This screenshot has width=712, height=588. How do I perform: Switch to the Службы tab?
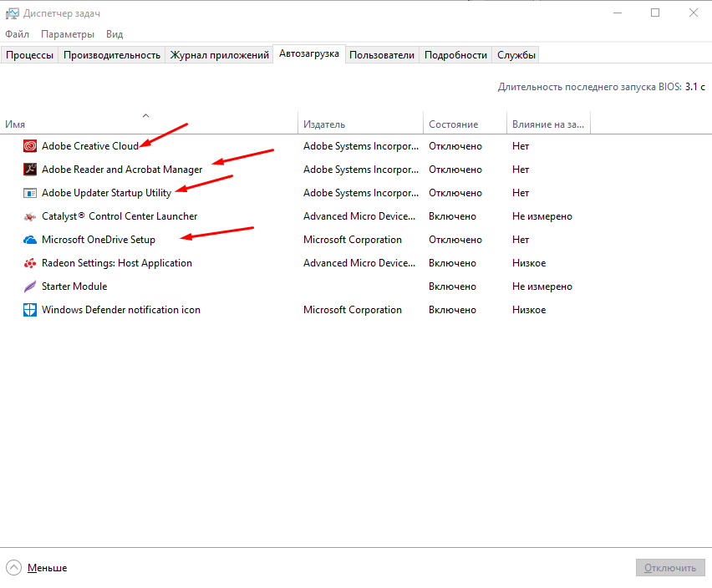pyautogui.click(x=516, y=55)
